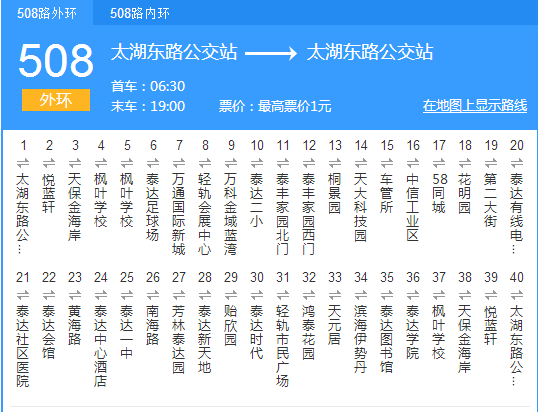Click the transfer icon above stop 2 悦蓝轩
The height and width of the screenshot is (412, 538).
pos(49,163)
